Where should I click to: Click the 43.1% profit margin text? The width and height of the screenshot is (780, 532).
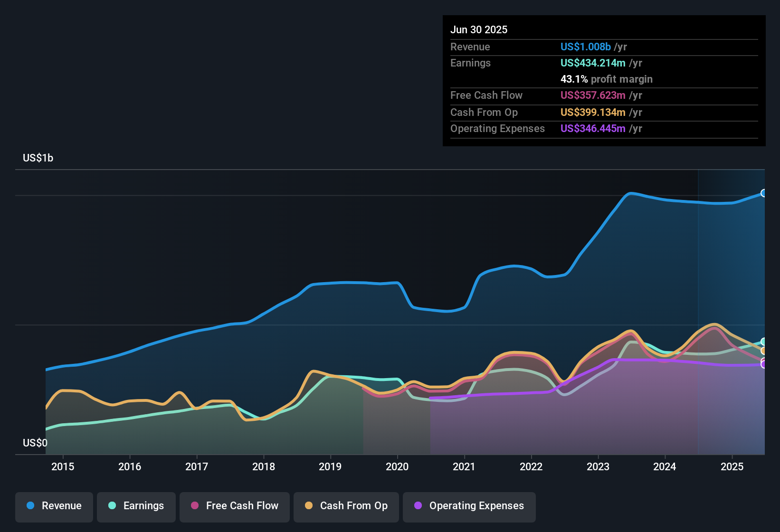click(607, 79)
